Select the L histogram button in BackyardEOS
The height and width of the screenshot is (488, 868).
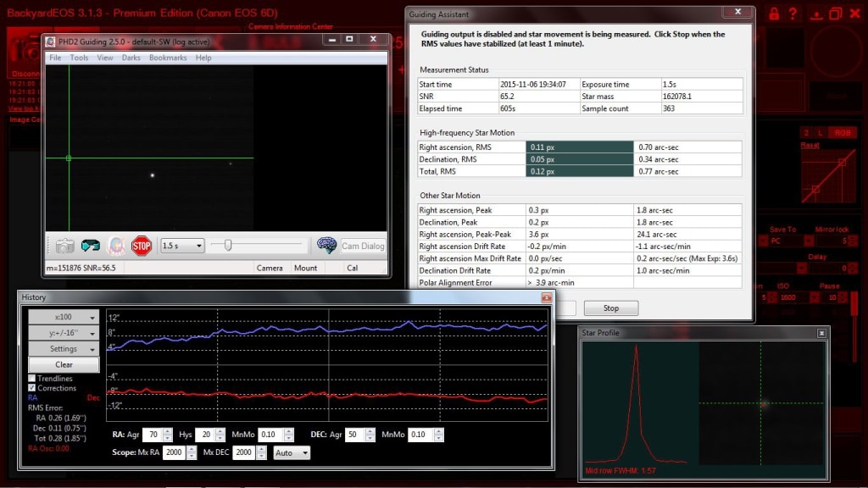pos(821,133)
